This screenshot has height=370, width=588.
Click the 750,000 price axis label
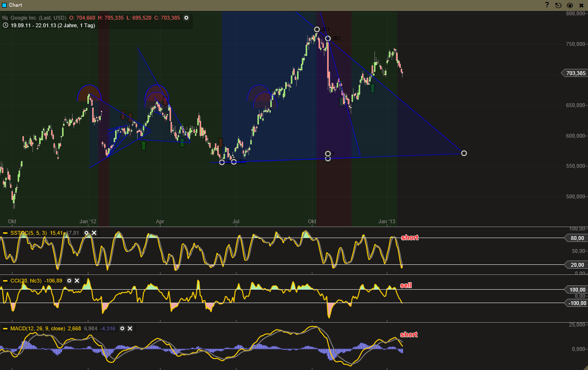(x=577, y=44)
